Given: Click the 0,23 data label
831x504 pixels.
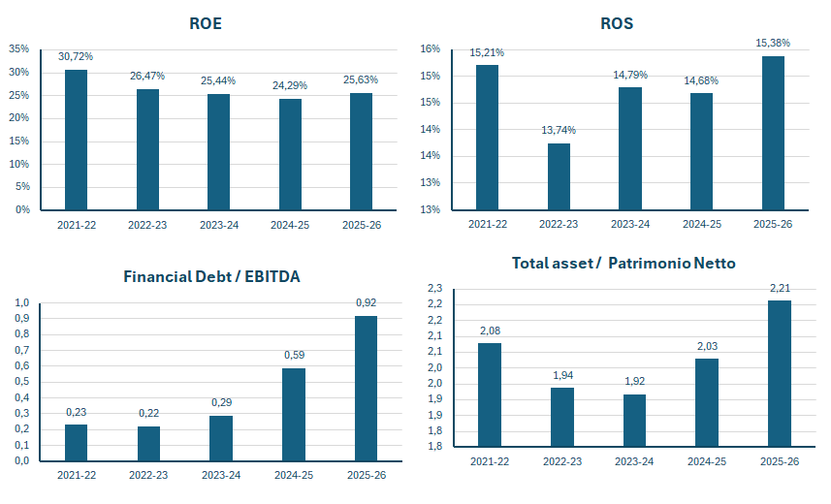Looking at the screenshot, I should click(77, 412).
